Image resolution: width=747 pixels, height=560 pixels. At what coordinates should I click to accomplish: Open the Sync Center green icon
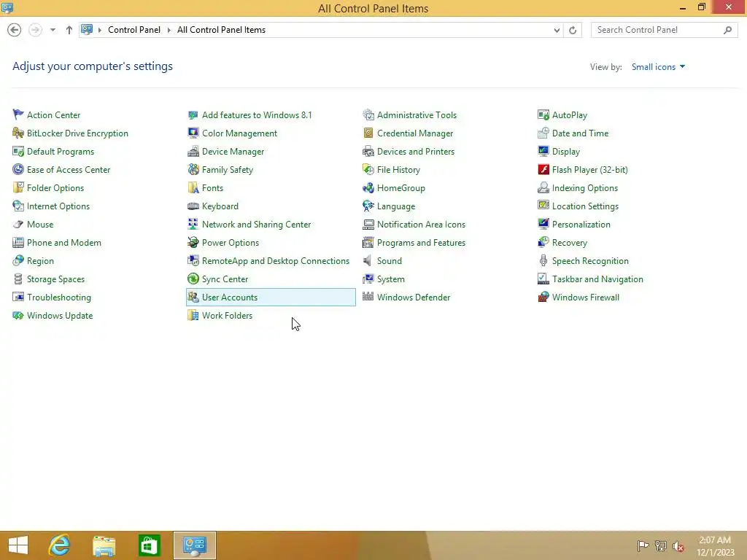point(193,279)
